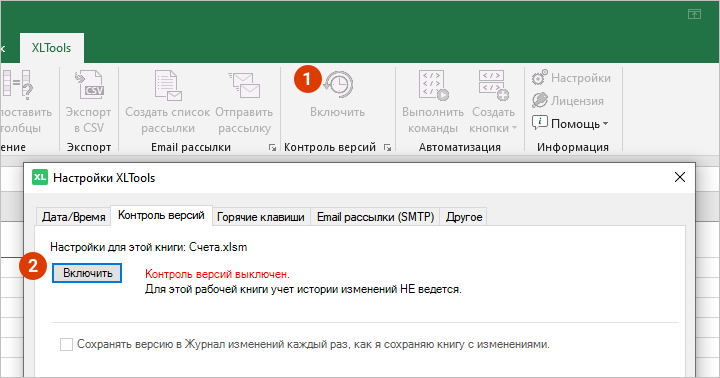720x378 pixels.
Task: Switch to Дата/Время tab
Action: (73, 217)
